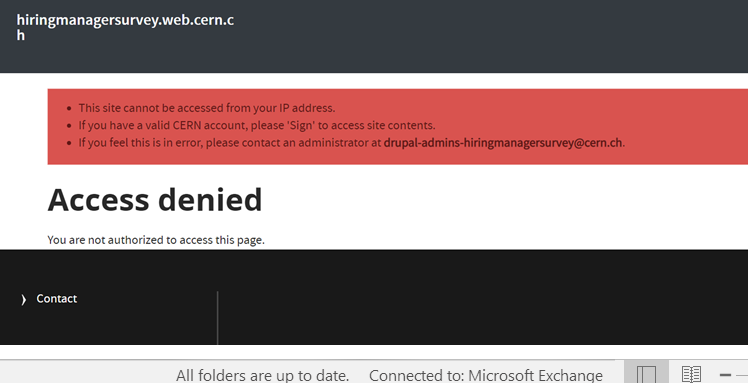Viewport: 748px width, 383px height.
Task: Click the 'Sign' text in error message
Action: click(x=301, y=125)
